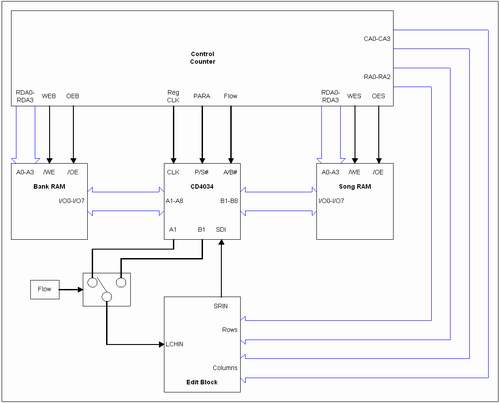The width and height of the screenshot is (500, 403).
Task: Select the Reg CLK label
Action: coord(173,96)
